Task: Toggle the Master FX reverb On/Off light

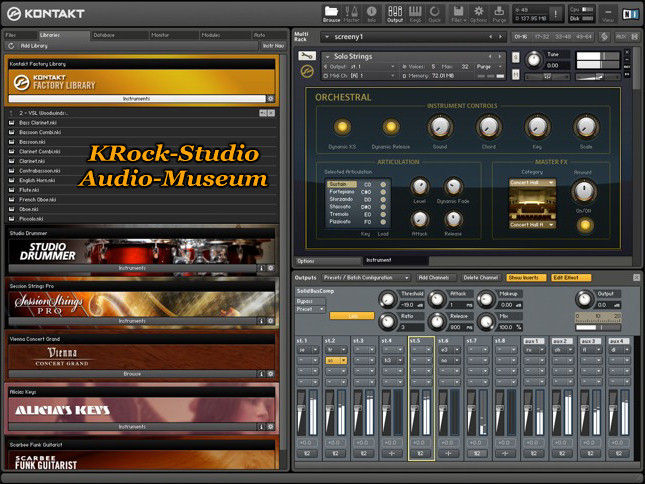Action: 585,225
